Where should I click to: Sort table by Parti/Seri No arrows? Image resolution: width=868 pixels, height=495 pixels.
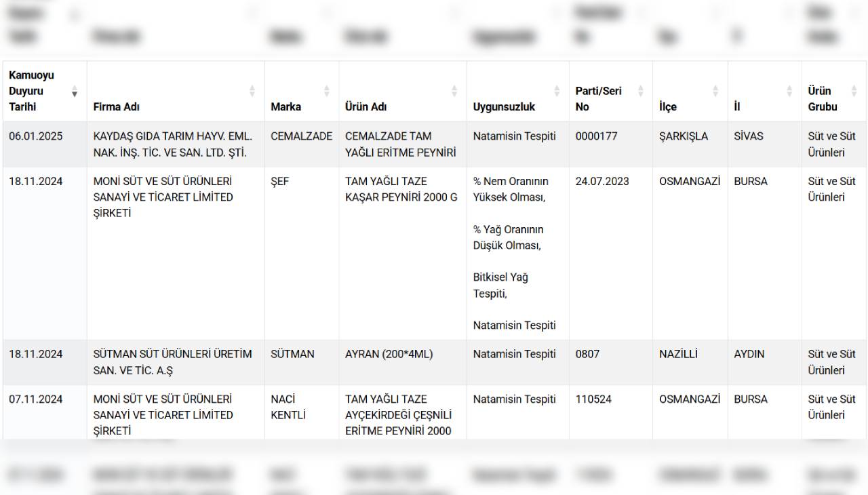[640, 91]
